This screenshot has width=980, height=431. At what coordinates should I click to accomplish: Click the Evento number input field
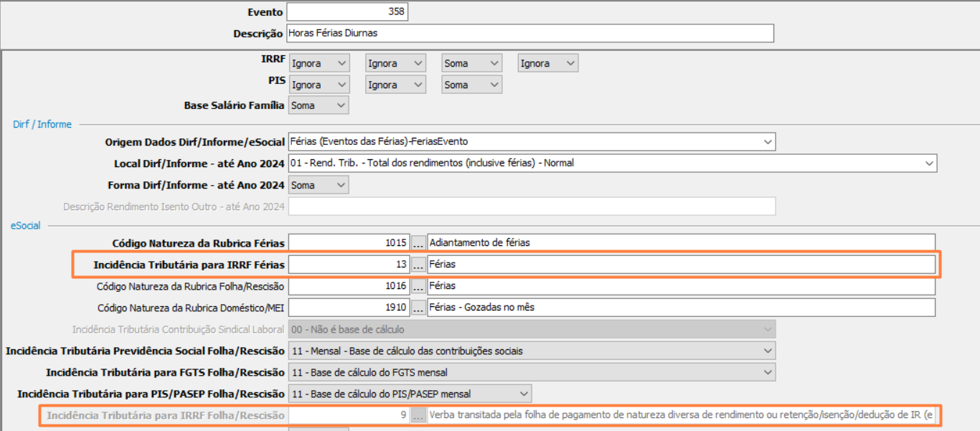[347, 11]
